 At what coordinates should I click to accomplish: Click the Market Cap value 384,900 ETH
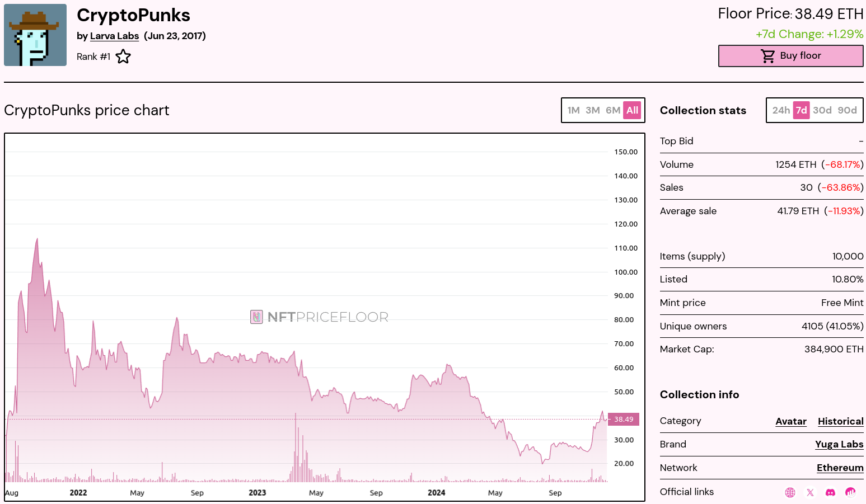click(x=834, y=349)
